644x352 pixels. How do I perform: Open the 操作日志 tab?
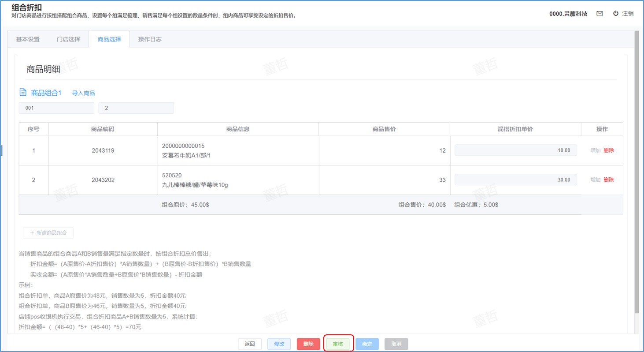coord(150,39)
